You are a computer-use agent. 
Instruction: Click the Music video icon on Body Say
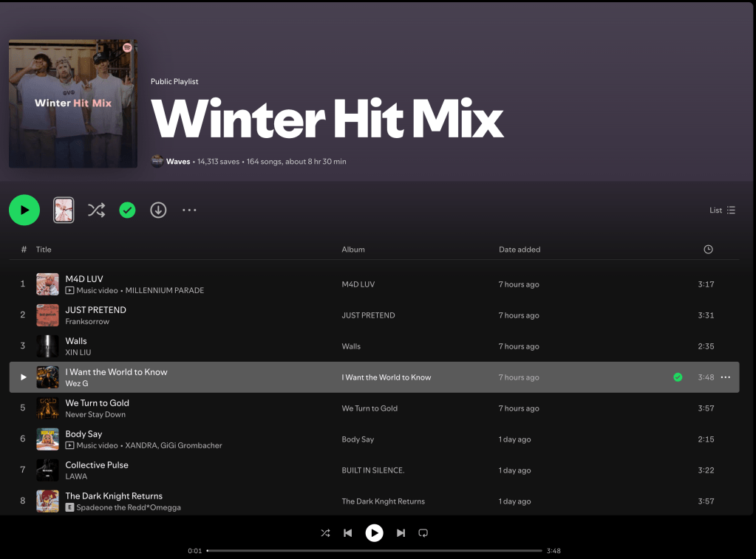pyautogui.click(x=70, y=445)
